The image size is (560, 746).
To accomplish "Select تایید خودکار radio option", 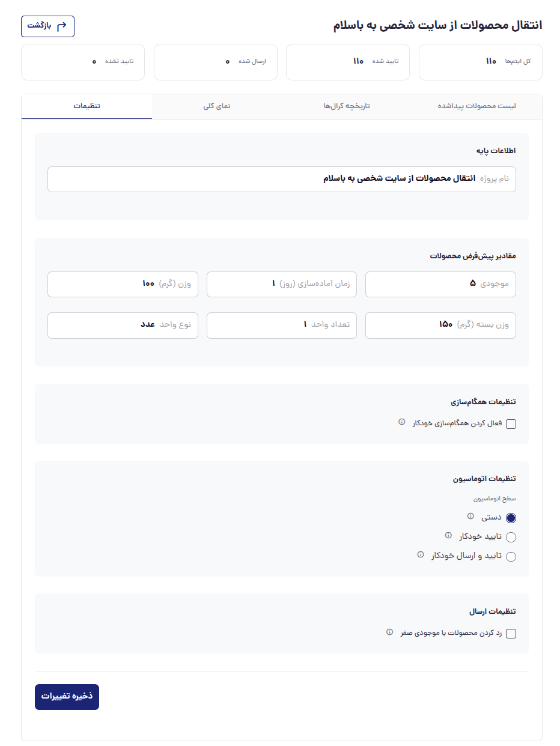I will (x=511, y=537).
